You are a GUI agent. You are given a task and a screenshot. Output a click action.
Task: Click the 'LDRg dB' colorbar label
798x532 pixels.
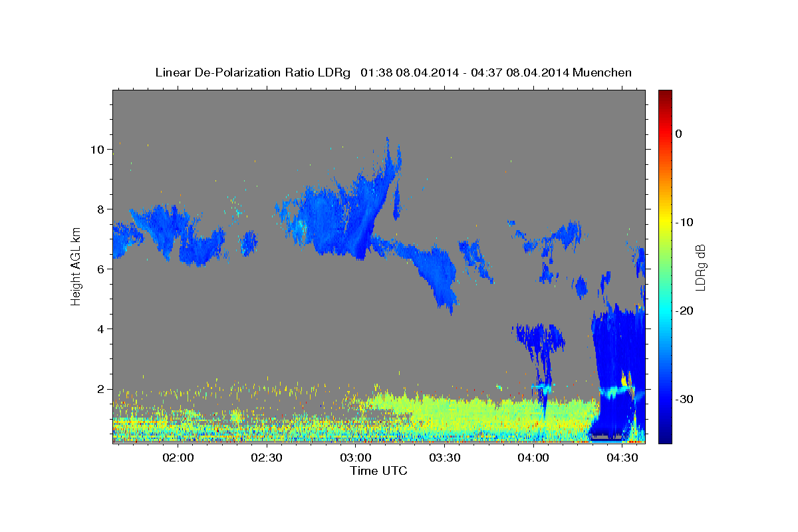[x=700, y=267]
